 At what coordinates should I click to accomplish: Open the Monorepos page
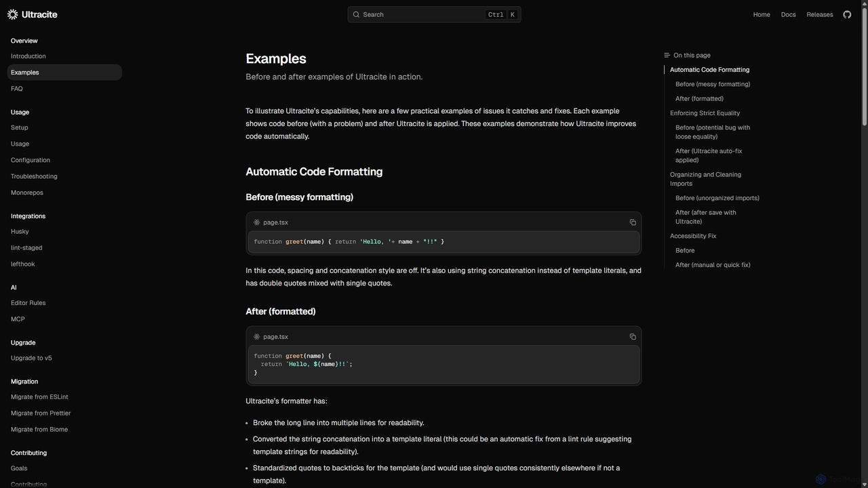pos(64,192)
